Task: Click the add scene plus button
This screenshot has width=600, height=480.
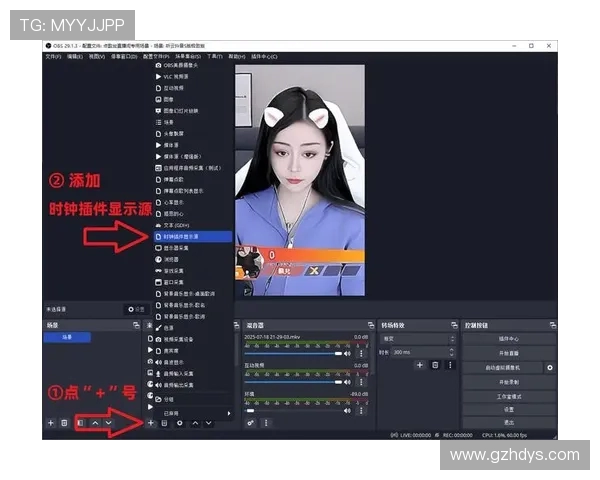Action: point(51,423)
